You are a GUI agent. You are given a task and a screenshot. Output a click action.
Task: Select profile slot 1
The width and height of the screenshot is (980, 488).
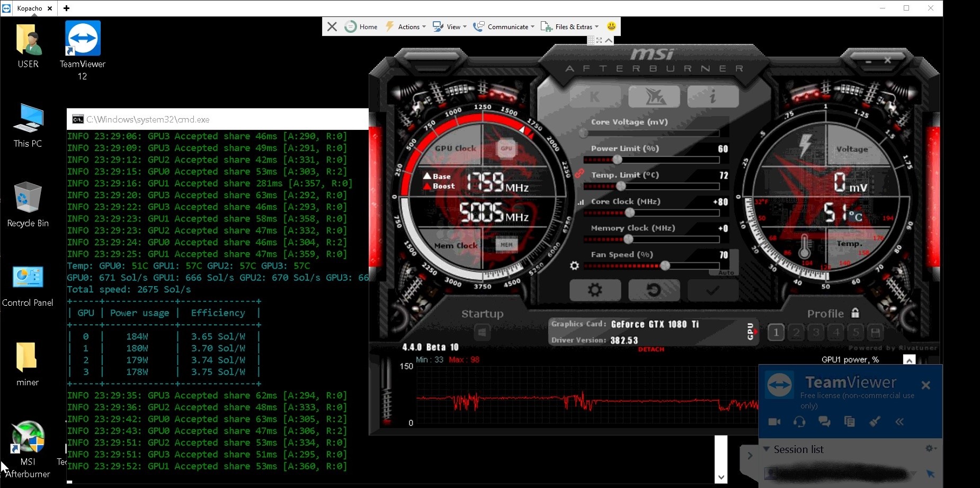[x=776, y=332]
